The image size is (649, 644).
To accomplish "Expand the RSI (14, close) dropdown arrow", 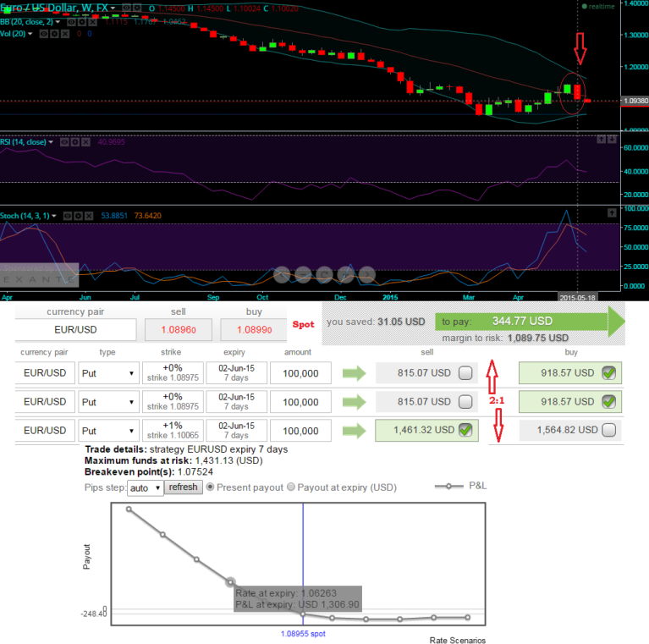I will (x=51, y=142).
